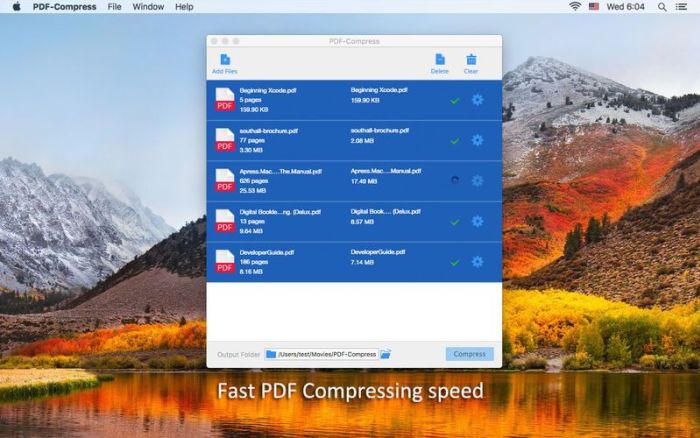Image resolution: width=700 pixels, height=438 pixels.
Task: Click output size 7.14 MB
Action: [362, 263]
